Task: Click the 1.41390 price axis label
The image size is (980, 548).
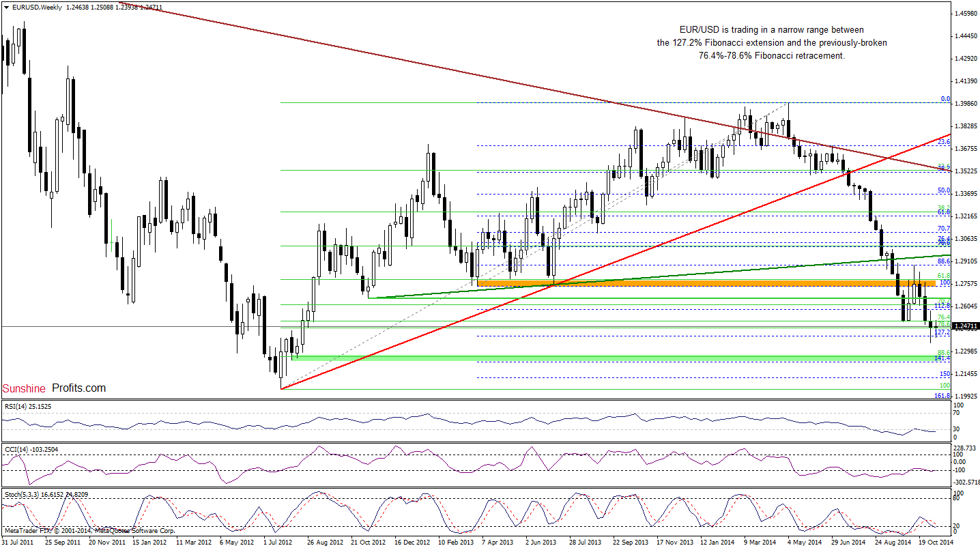Action: tap(966, 81)
